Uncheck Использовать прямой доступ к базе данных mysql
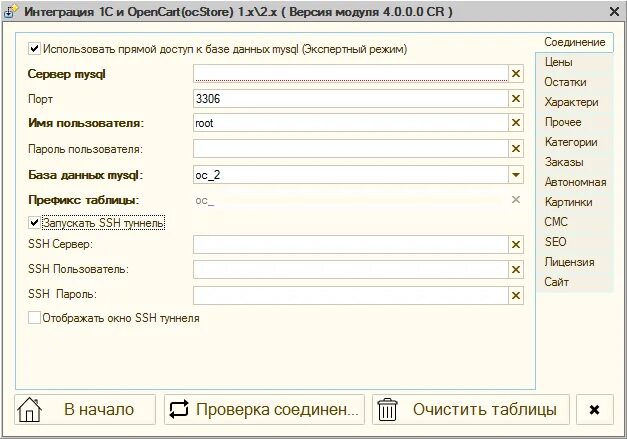Screen dimensions: 627x439 (34, 49)
